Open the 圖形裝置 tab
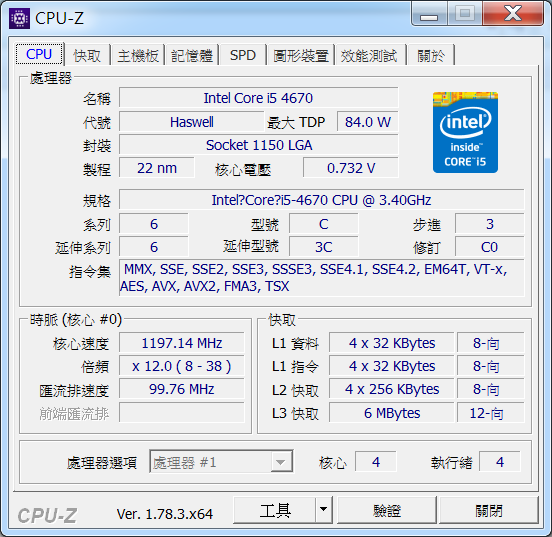Viewport: 552px width, 537px height. point(301,55)
